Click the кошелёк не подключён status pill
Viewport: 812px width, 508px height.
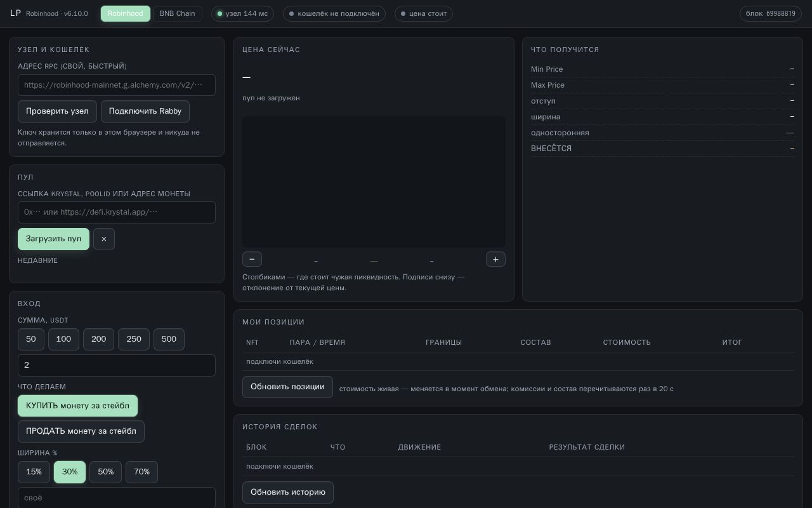[334, 13]
